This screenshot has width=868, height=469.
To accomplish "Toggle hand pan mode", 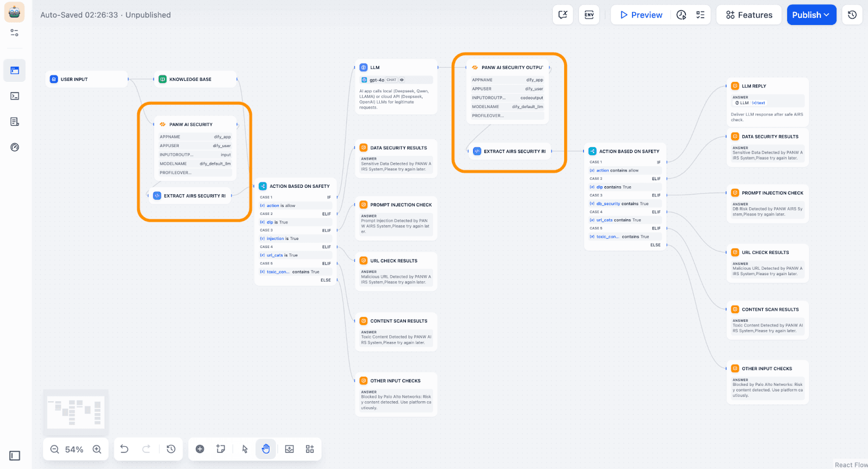I will (x=266, y=449).
